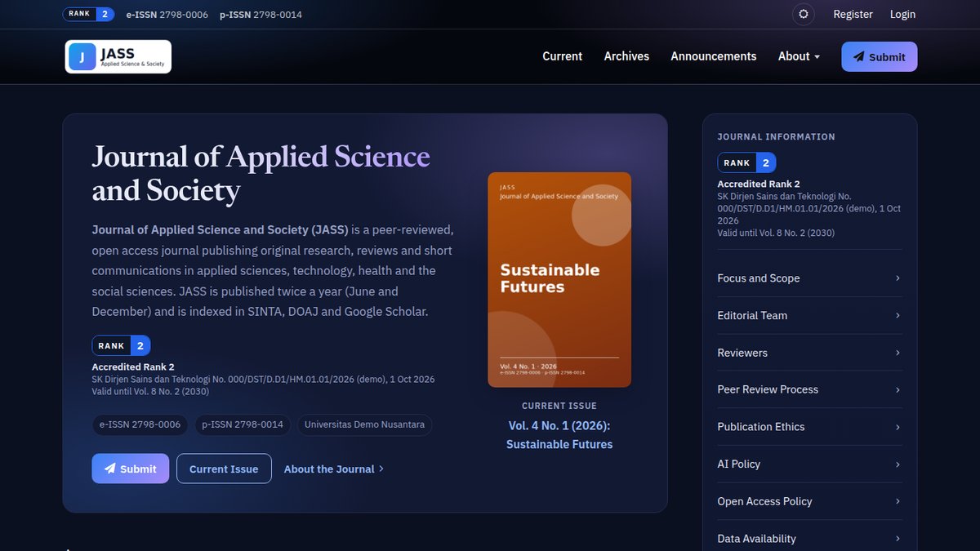Open the Register link
980x551 pixels.
853,14
